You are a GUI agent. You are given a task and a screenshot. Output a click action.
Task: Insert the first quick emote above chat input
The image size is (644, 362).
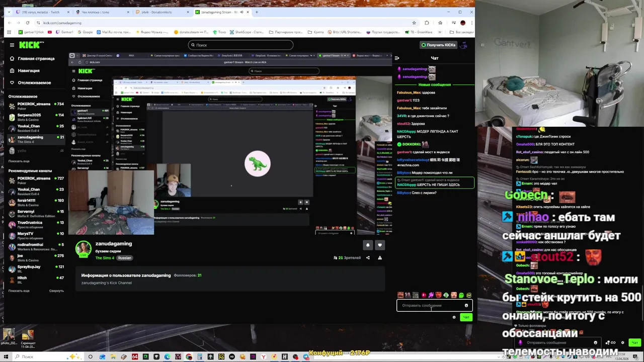(x=400, y=295)
